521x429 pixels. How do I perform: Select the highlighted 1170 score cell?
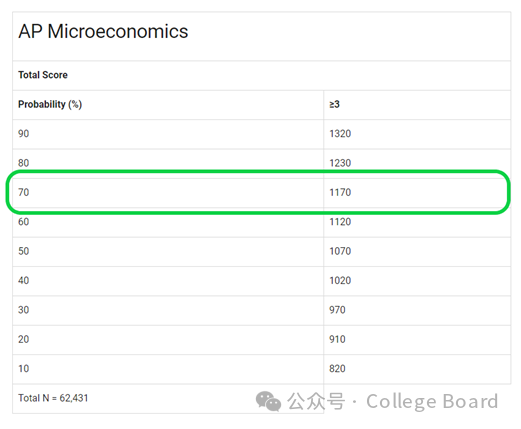coord(417,193)
